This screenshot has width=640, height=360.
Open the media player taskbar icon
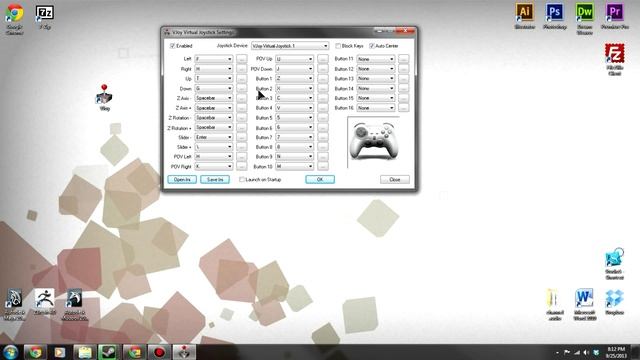60,352
